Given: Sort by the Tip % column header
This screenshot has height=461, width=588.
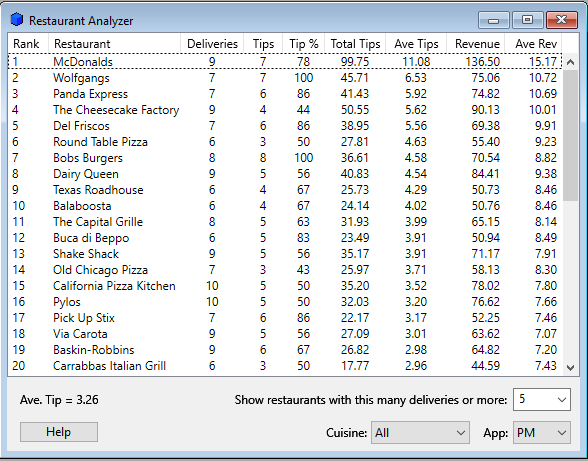Looking at the screenshot, I should point(304,44).
